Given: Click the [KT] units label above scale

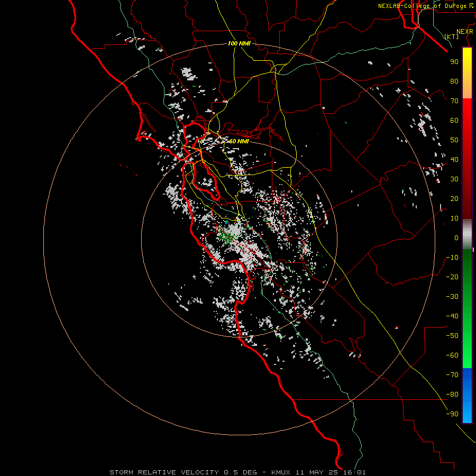Looking at the screenshot, I should click(452, 36).
